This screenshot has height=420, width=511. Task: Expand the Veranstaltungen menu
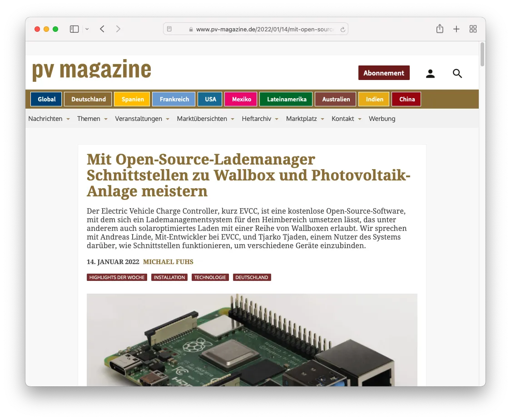click(142, 119)
